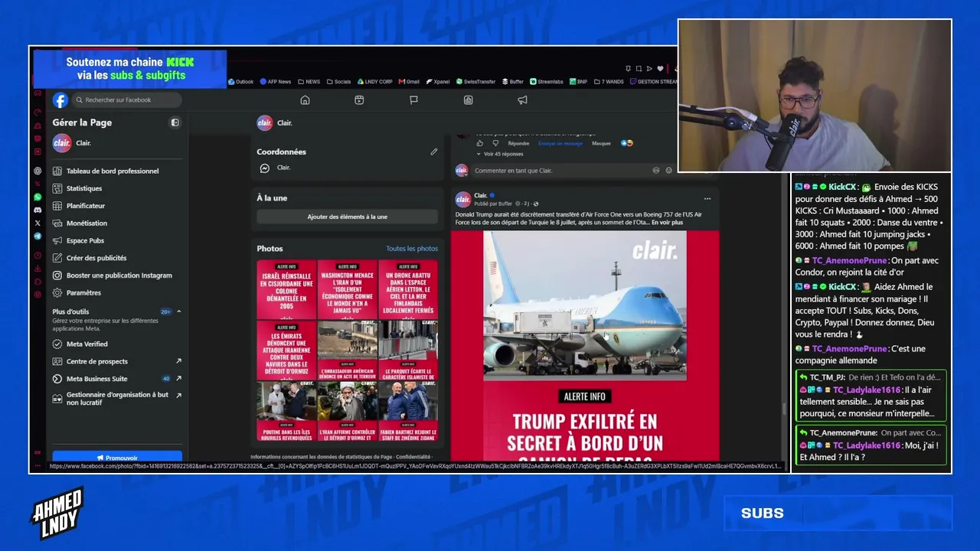Open Discord in the browser sidebar

(x=38, y=210)
